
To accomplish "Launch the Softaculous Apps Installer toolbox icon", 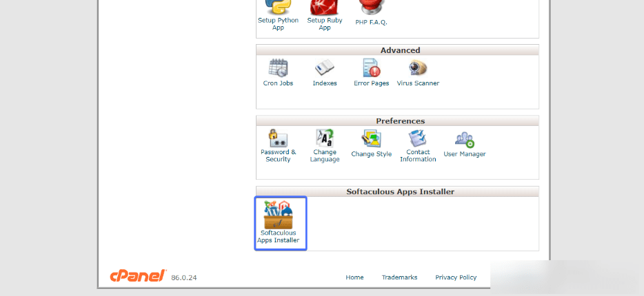I will coord(278,214).
